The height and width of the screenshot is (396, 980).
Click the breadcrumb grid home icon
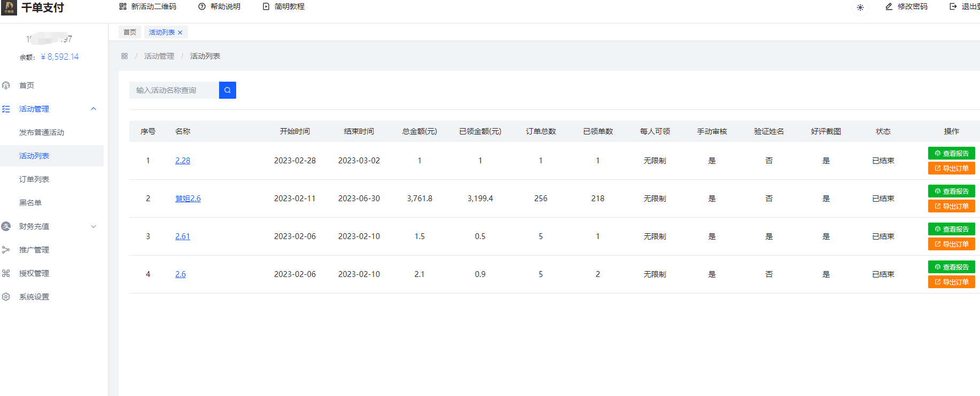coord(125,56)
